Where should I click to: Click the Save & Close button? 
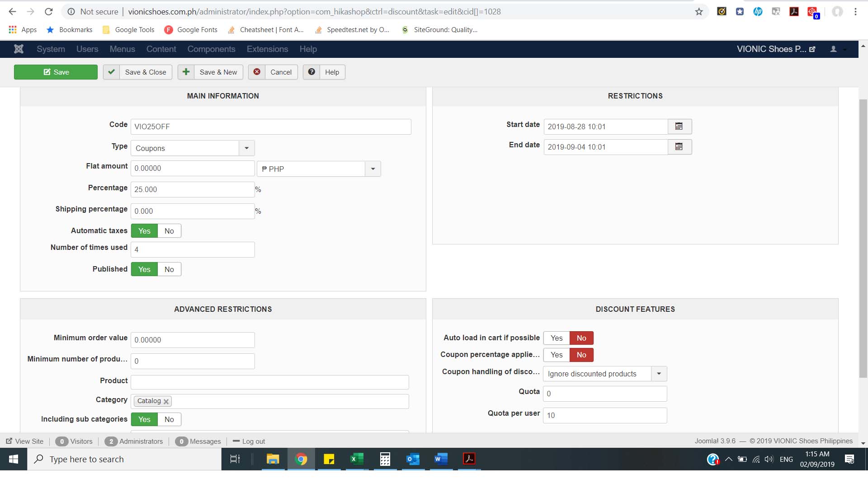point(137,72)
